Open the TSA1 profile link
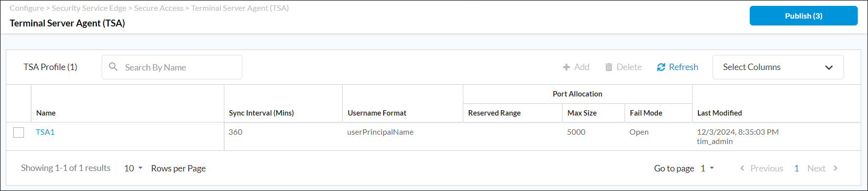Image resolution: width=868 pixels, height=191 pixels. 45,132
